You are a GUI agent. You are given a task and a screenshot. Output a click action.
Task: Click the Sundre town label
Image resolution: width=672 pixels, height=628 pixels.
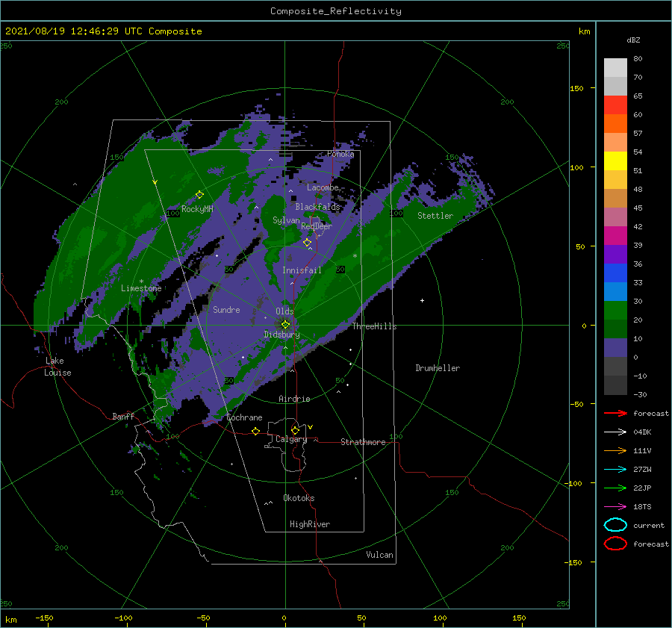tap(226, 309)
